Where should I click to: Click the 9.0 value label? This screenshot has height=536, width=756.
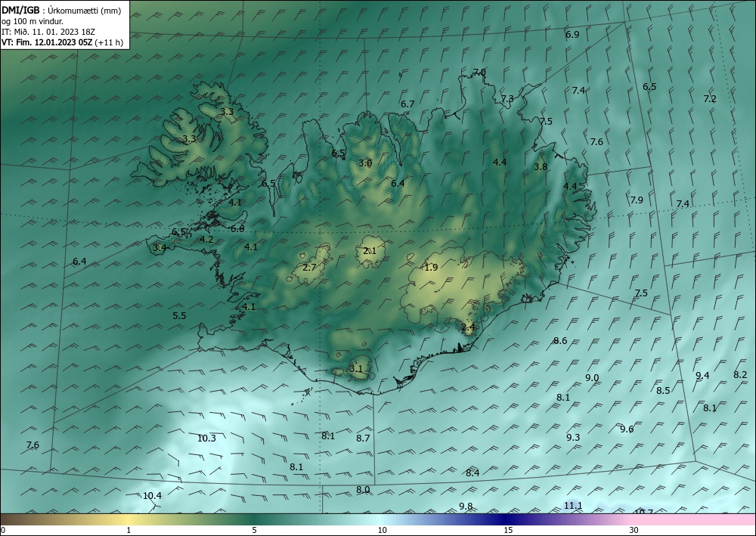[592, 378]
